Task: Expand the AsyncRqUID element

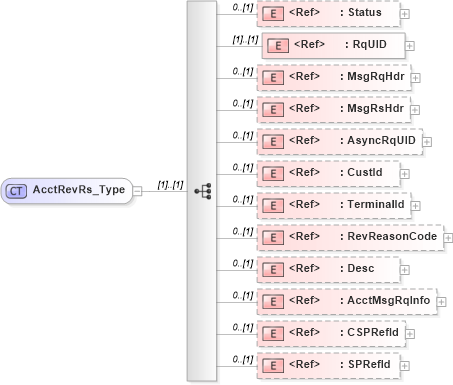Action: tap(427, 142)
